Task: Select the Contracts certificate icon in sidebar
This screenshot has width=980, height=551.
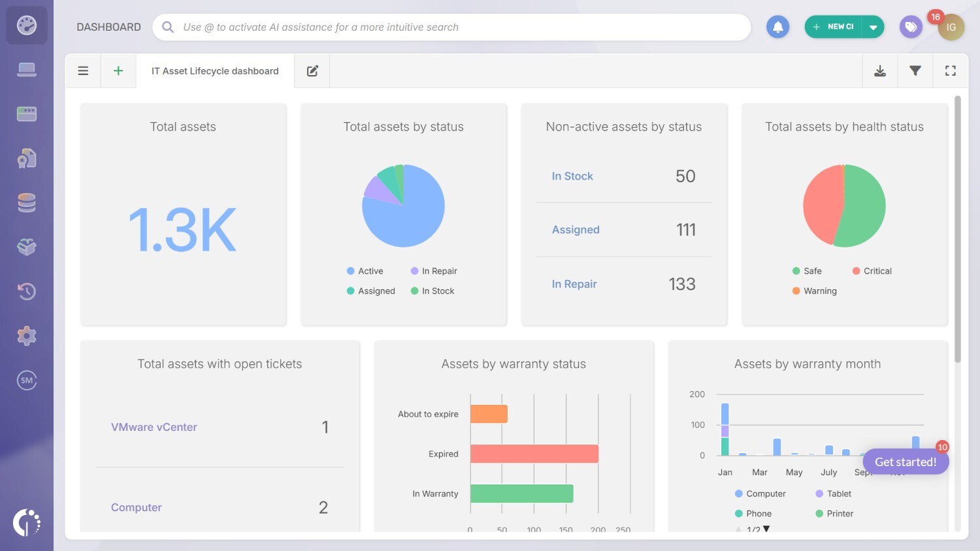Action: click(27, 157)
